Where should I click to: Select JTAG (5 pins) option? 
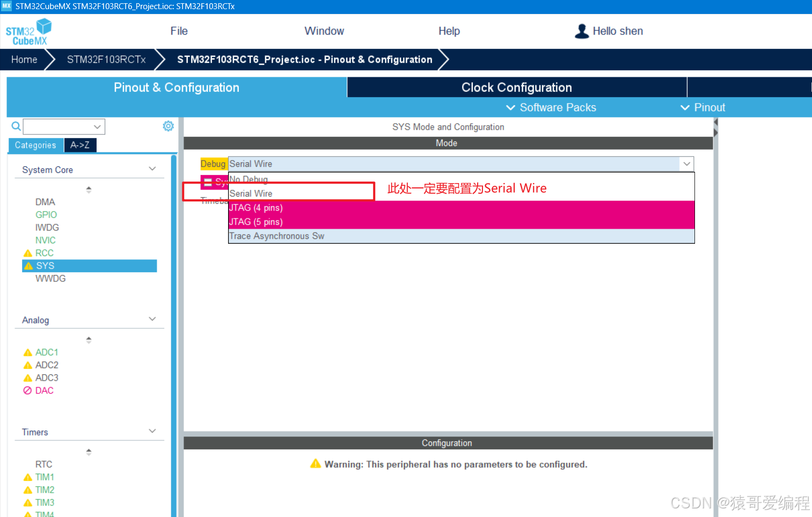[x=462, y=222]
